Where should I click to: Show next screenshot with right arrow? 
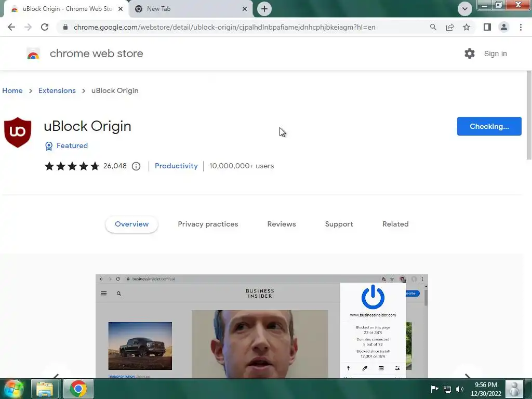coord(468,376)
